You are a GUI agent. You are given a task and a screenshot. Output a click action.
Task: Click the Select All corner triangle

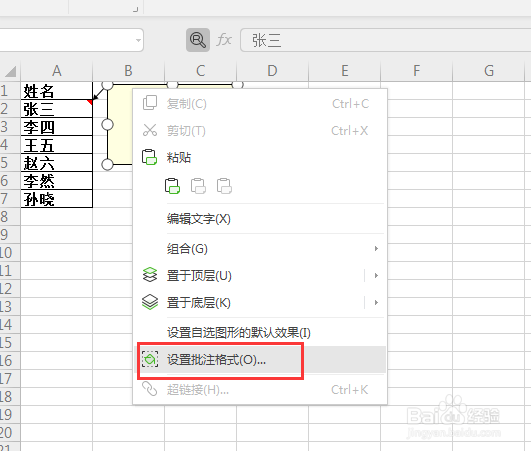click(11, 71)
